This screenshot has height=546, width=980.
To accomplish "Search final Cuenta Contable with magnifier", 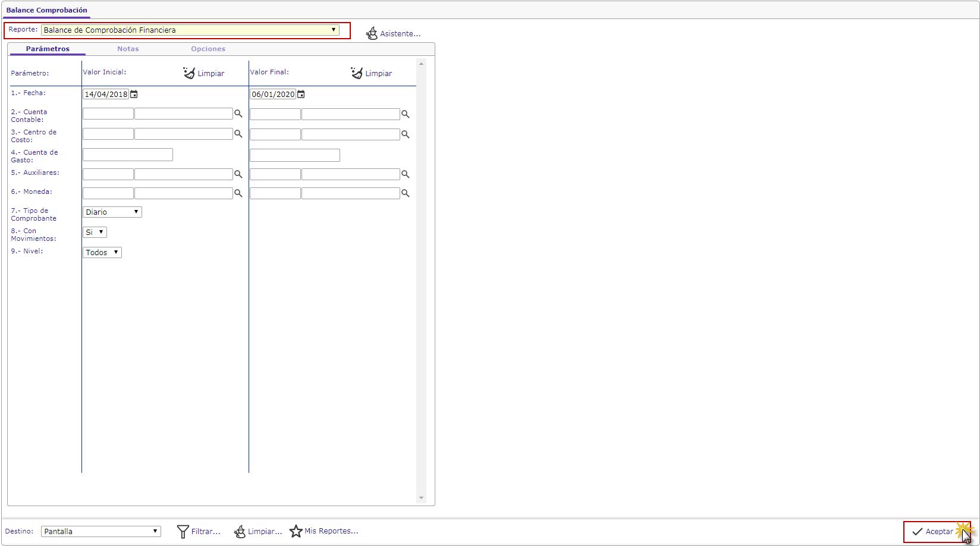I will point(405,114).
